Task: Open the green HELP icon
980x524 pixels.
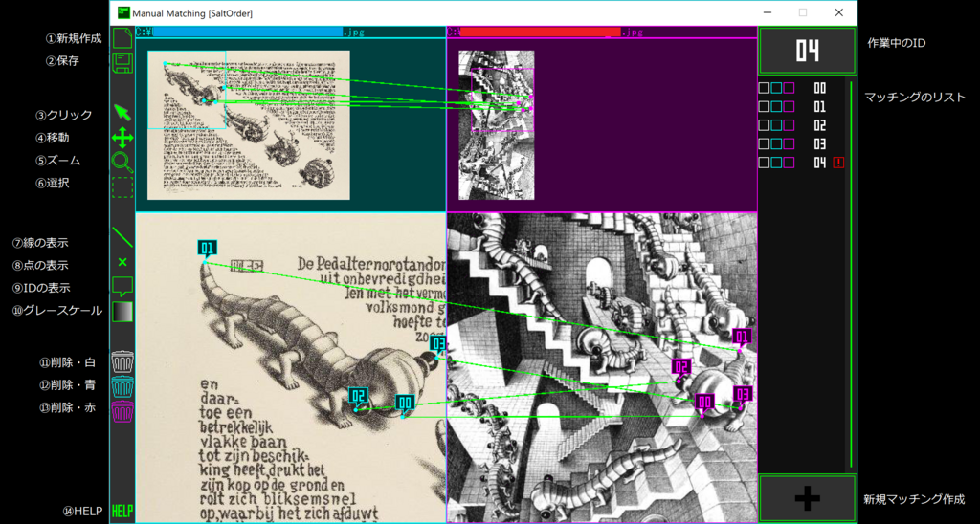Action: point(122,511)
